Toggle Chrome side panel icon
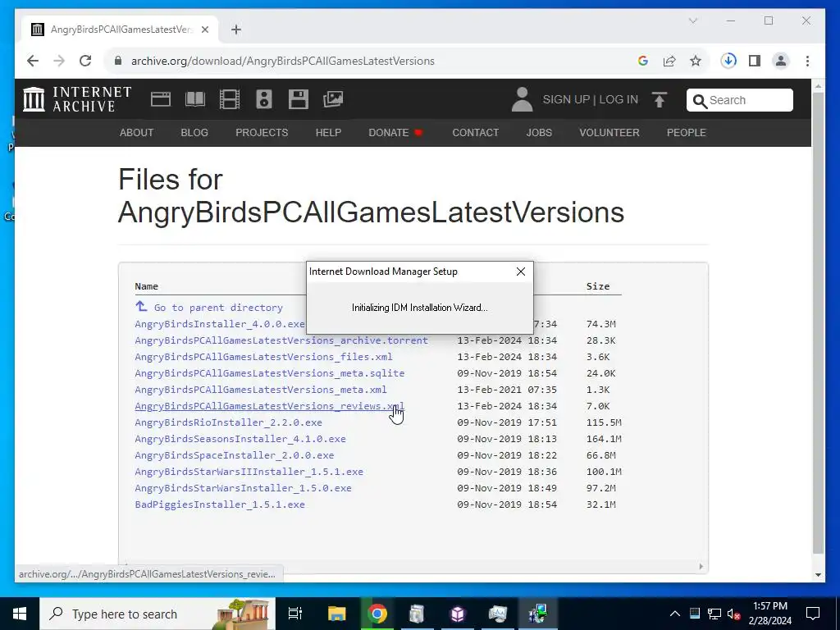Image resolution: width=840 pixels, height=630 pixels. point(755,61)
